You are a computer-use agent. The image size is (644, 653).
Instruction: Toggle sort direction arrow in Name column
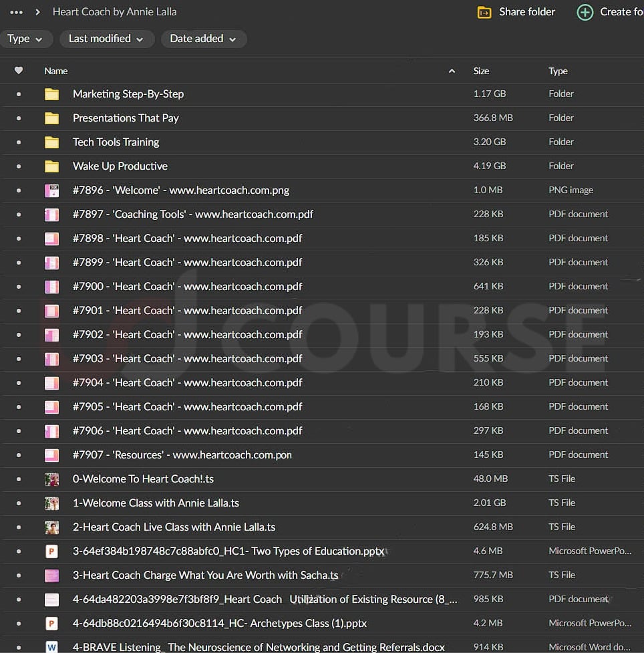(452, 71)
